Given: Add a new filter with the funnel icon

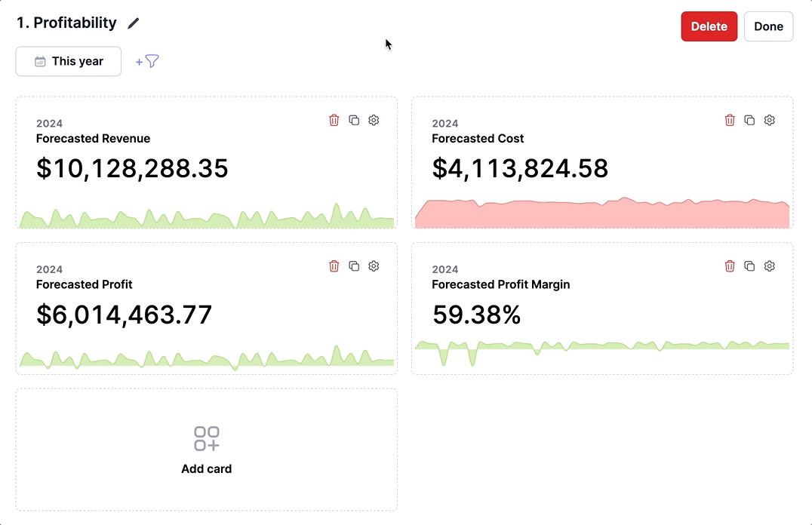Looking at the screenshot, I should pyautogui.click(x=148, y=61).
